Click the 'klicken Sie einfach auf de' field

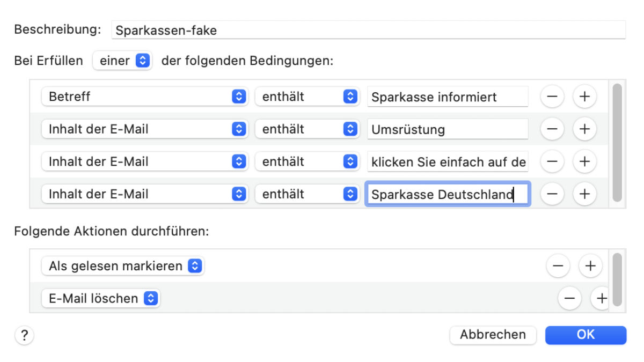pos(448,161)
